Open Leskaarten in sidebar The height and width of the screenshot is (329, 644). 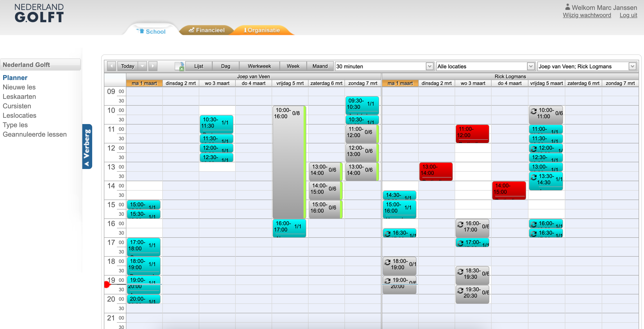pos(19,97)
